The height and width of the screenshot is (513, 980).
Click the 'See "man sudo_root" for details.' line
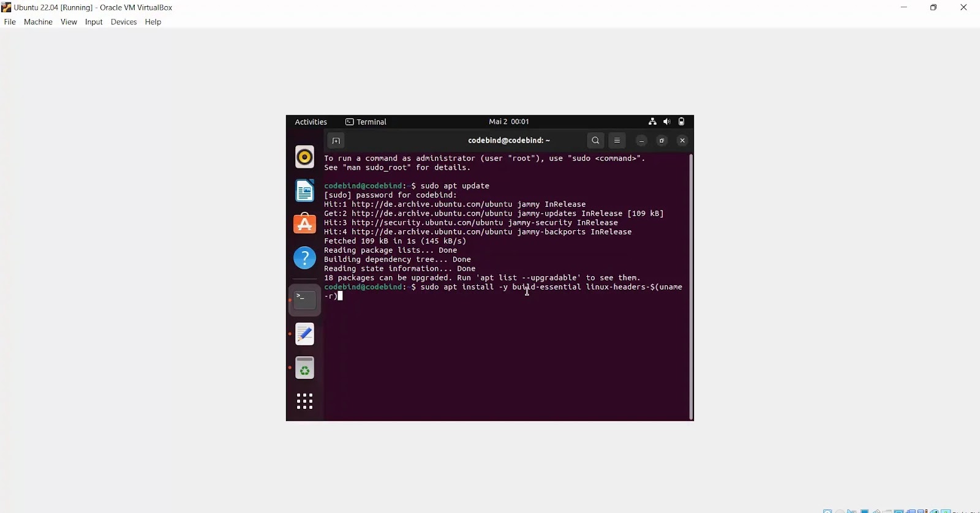[x=398, y=168]
